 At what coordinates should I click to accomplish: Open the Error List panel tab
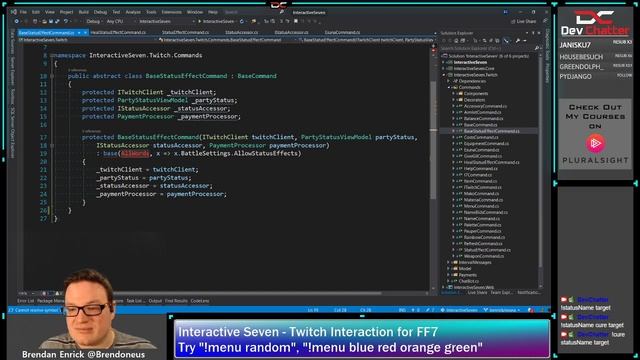tap(25, 301)
